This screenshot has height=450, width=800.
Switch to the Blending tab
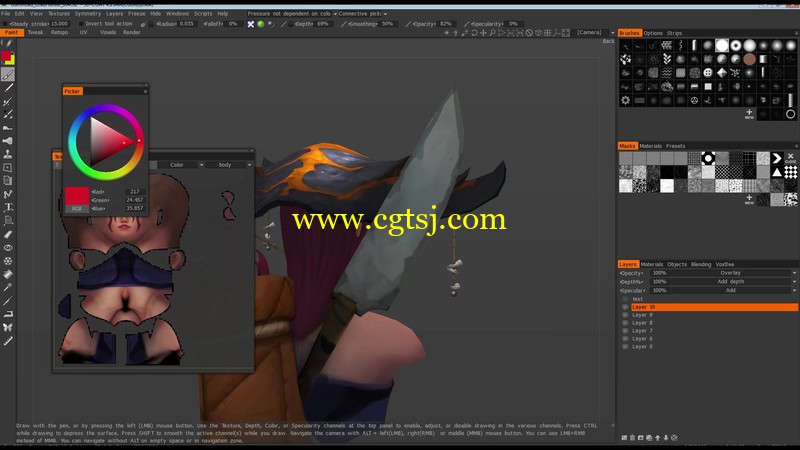tap(701, 264)
